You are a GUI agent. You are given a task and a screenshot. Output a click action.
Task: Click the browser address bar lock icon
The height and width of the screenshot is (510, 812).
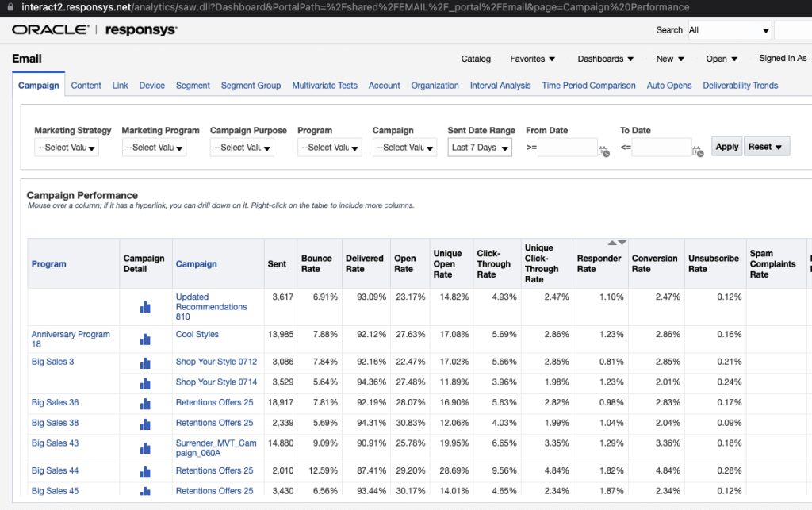coord(10,7)
